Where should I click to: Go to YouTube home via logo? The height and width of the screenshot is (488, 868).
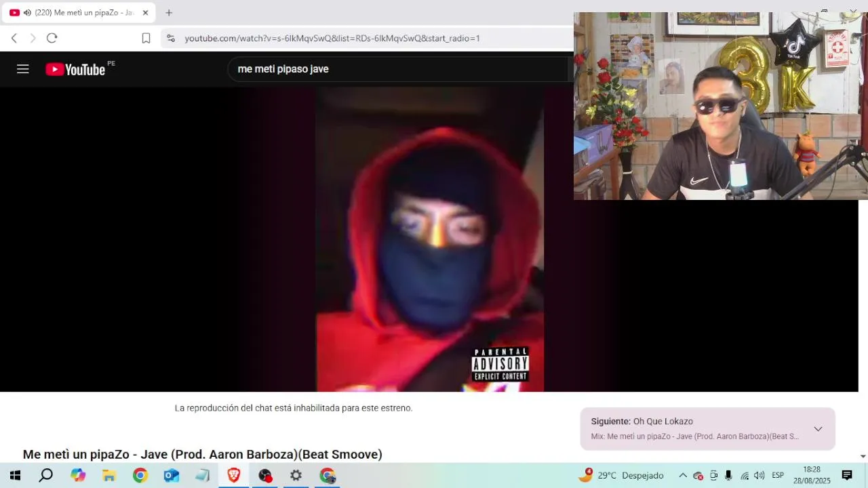(x=75, y=69)
